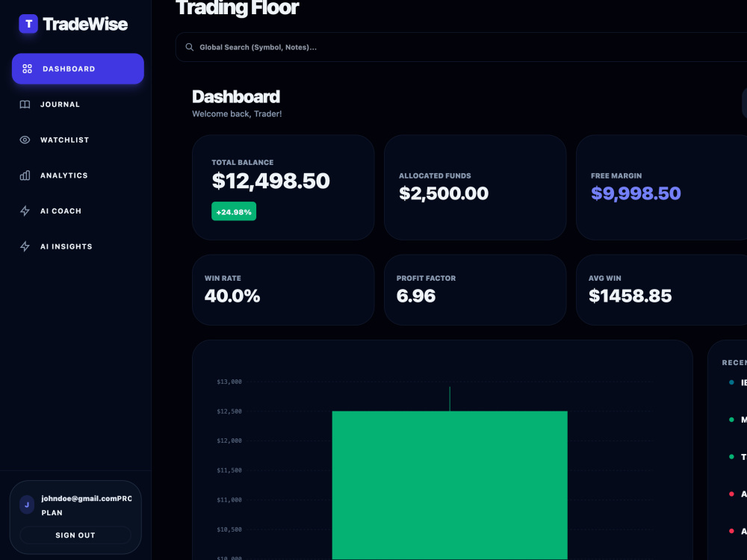Click the Avg Win $1458.85 value
747x560 pixels.
tap(630, 296)
